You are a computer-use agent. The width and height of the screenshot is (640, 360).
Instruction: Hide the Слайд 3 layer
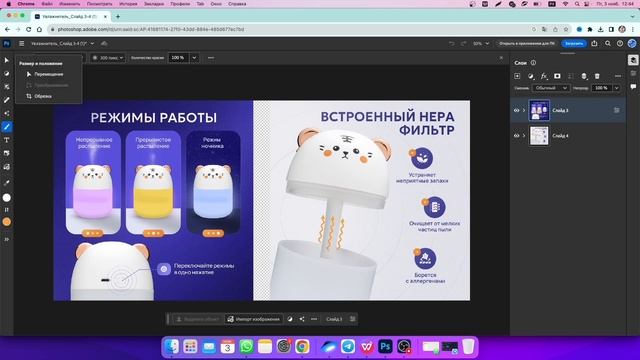(516, 110)
